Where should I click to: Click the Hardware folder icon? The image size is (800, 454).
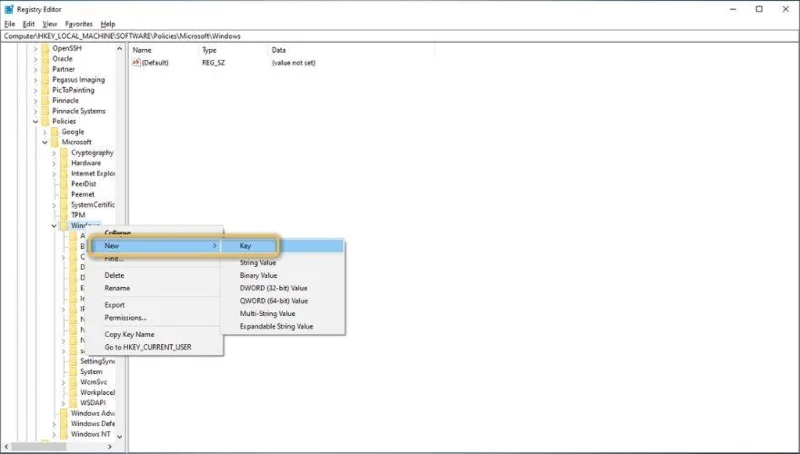click(64, 163)
